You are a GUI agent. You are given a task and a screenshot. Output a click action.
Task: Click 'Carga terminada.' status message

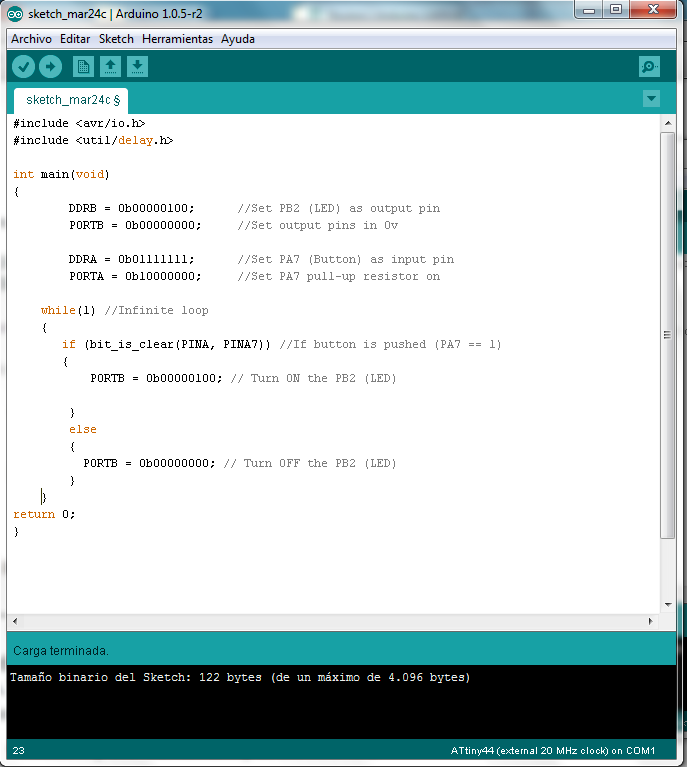click(61, 651)
